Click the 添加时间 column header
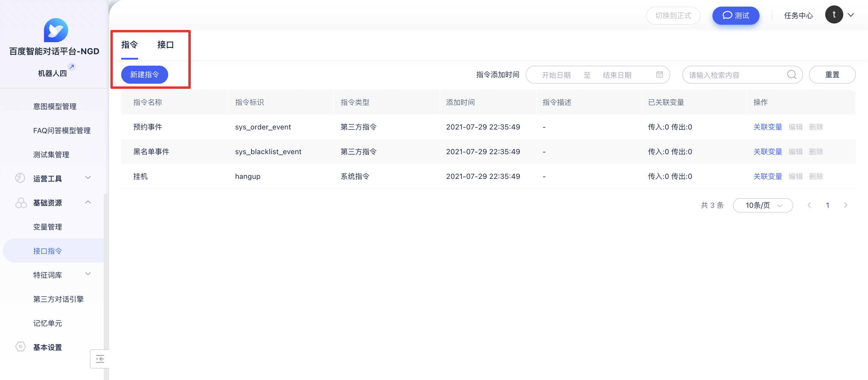This screenshot has height=380, width=868. pyautogui.click(x=460, y=102)
